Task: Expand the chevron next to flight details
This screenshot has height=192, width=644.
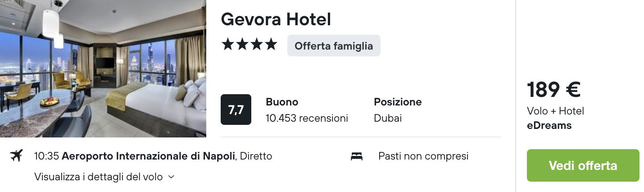Action: (x=171, y=177)
